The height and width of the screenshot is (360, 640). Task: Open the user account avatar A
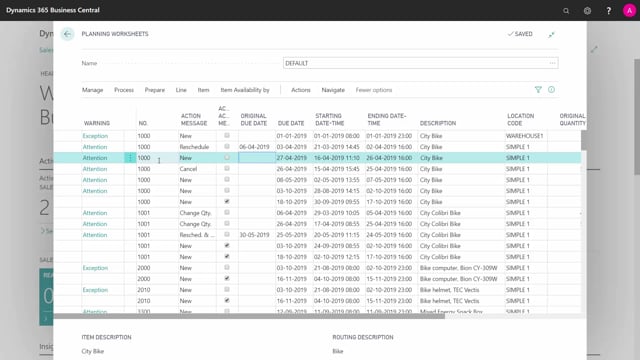pyautogui.click(x=629, y=11)
